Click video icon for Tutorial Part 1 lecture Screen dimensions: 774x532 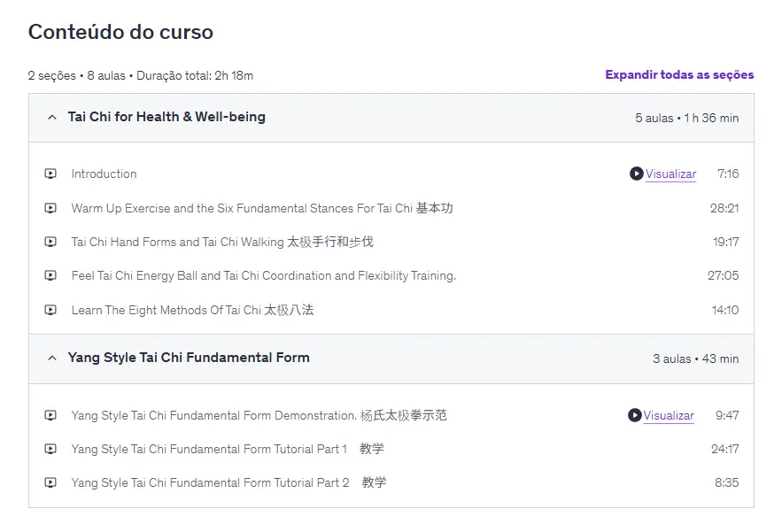50,449
